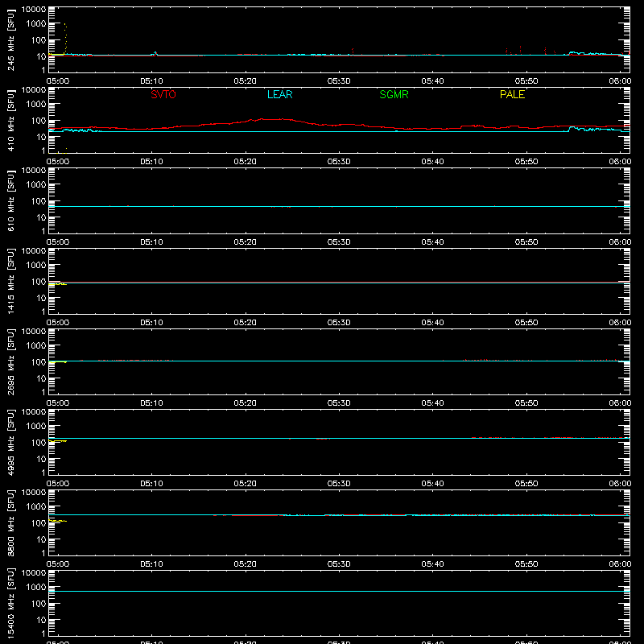
Task: Click the 10000 tick of 245 MHz plot
Action: pyautogui.click(x=34, y=10)
